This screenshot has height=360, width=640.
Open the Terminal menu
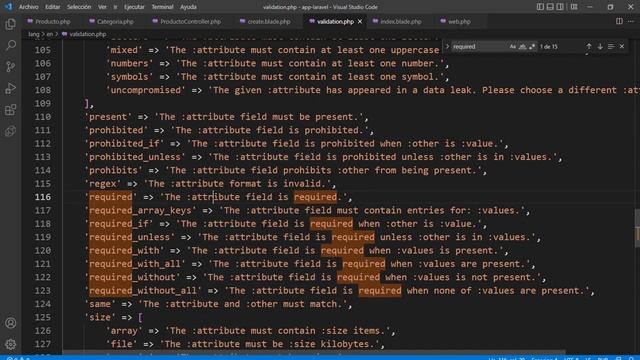tap(162, 7)
